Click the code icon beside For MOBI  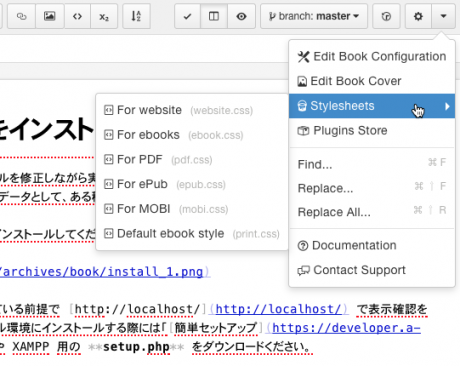[109, 209]
